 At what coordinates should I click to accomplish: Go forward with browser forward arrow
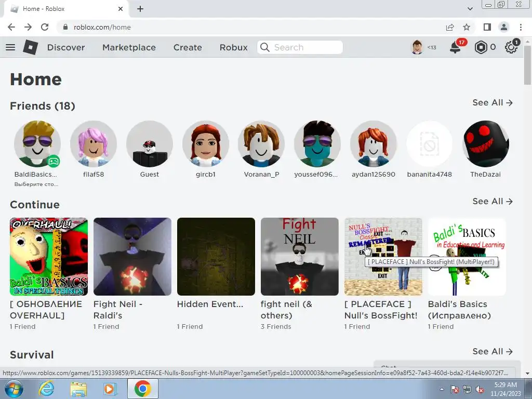[x=28, y=27]
